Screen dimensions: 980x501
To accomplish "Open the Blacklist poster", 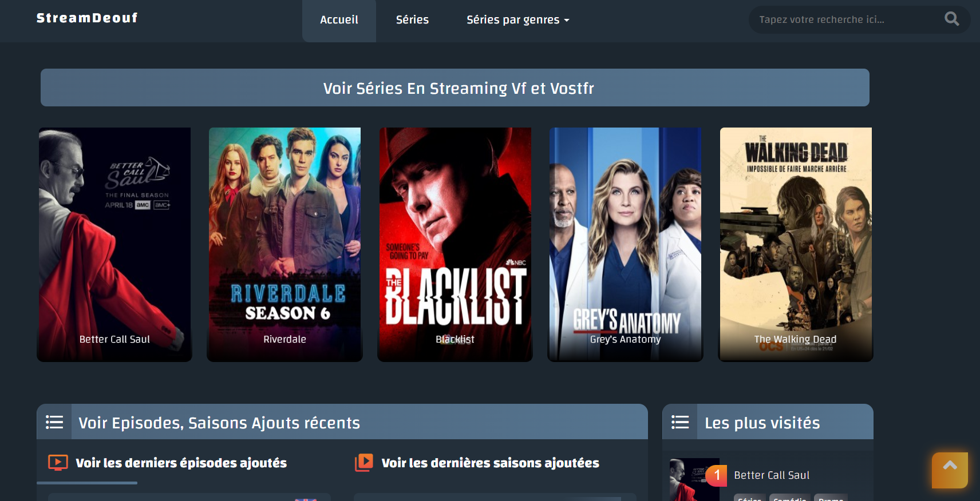I will pyautogui.click(x=455, y=244).
